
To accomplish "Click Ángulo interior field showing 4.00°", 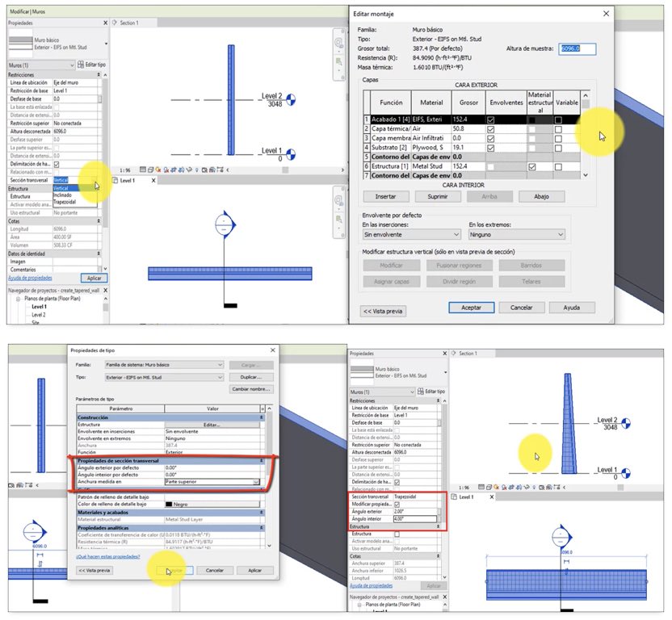I will (x=415, y=518).
